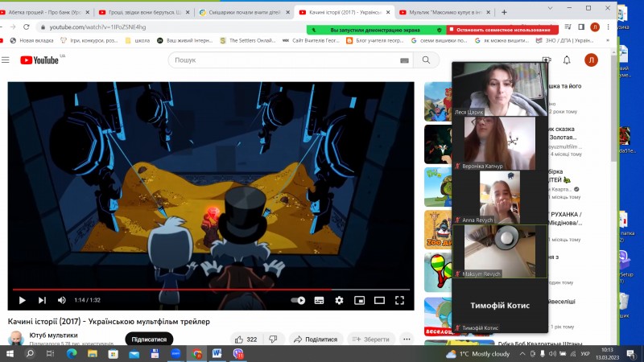Toggle theater mode view
The image size is (644, 362).
[379, 300]
